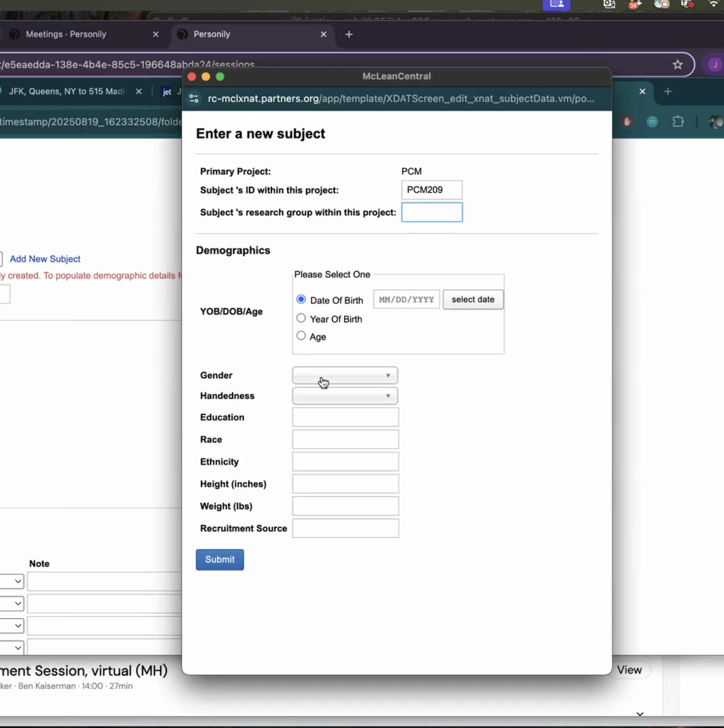Open the purple J profile avatar

point(715,64)
